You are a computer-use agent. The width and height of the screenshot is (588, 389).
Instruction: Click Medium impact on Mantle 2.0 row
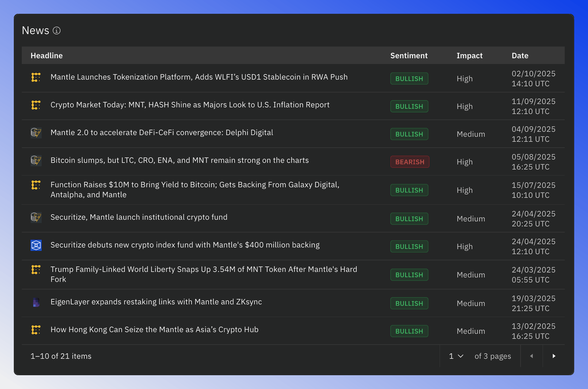pyautogui.click(x=471, y=134)
